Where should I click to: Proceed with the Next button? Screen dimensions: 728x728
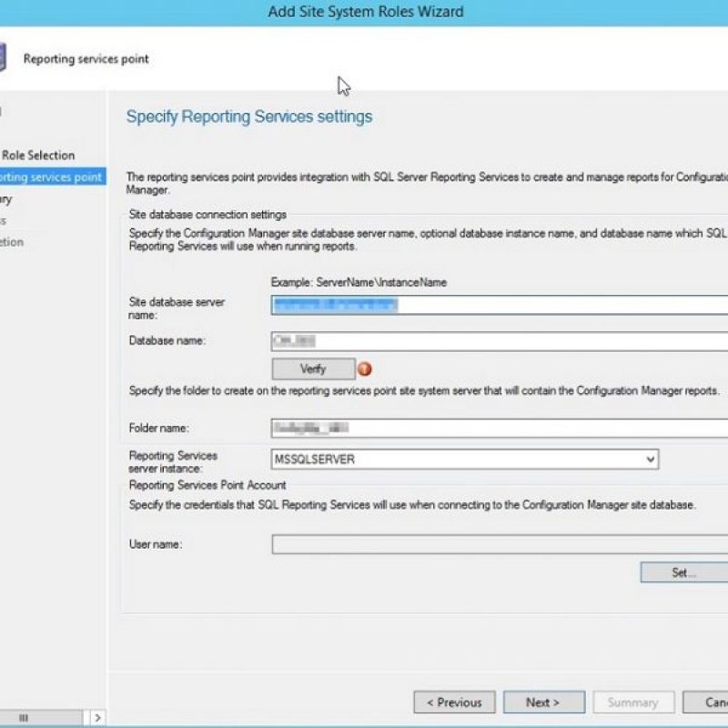point(542,703)
